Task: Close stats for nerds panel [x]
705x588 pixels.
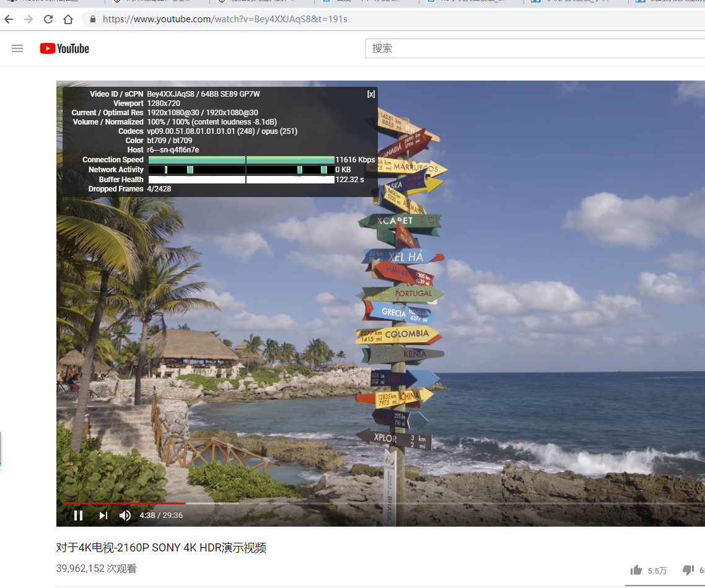Action: point(370,94)
